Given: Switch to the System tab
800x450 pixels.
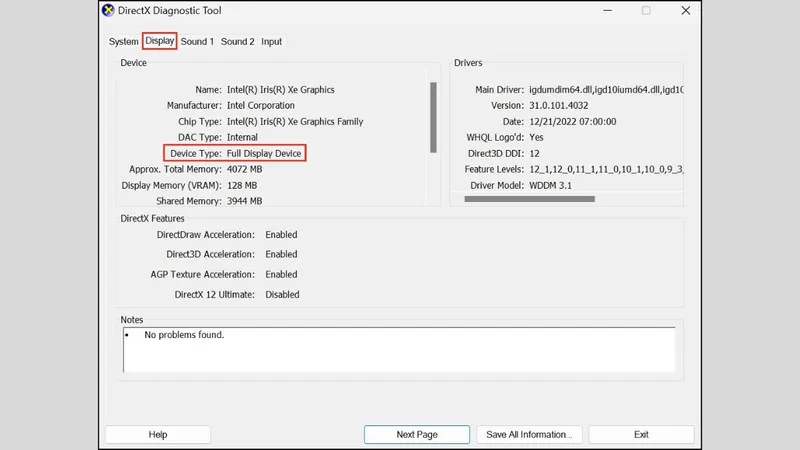Looking at the screenshot, I should pyautogui.click(x=123, y=41).
